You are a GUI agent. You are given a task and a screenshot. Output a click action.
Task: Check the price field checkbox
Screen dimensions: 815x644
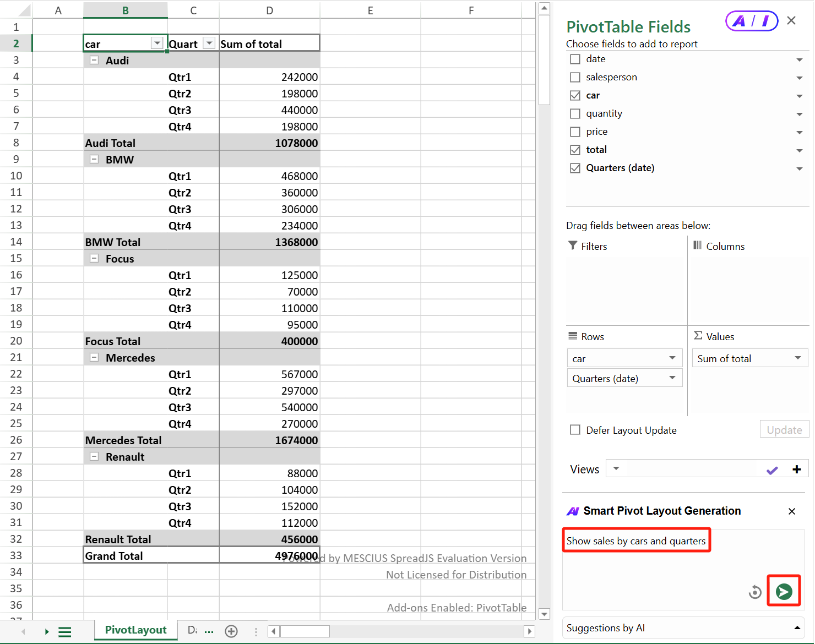pyautogui.click(x=575, y=132)
